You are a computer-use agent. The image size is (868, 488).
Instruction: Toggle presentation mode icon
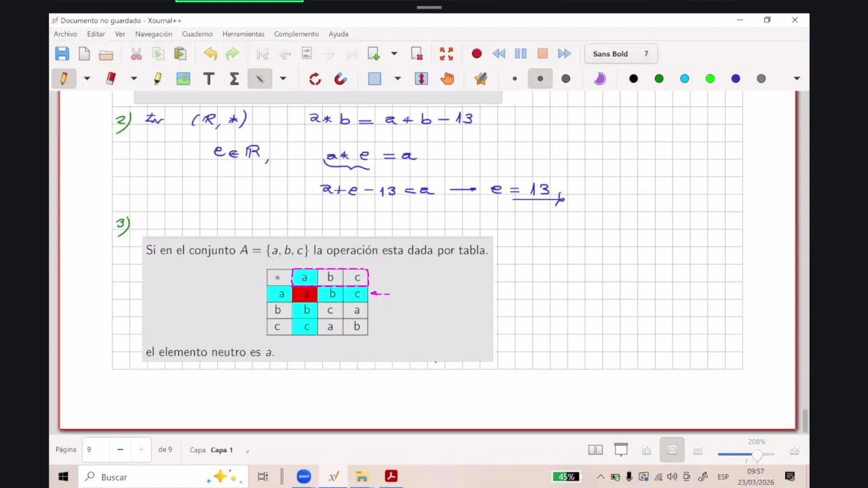click(620, 450)
